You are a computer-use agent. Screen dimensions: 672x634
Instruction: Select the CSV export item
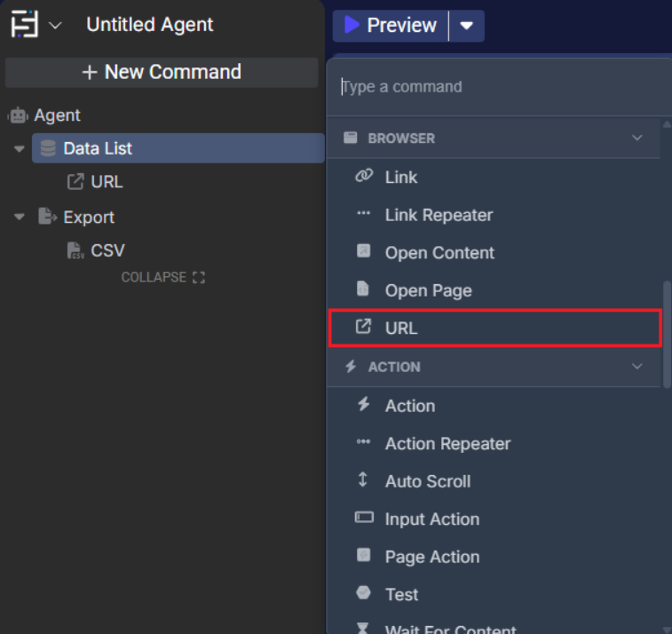(x=107, y=251)
